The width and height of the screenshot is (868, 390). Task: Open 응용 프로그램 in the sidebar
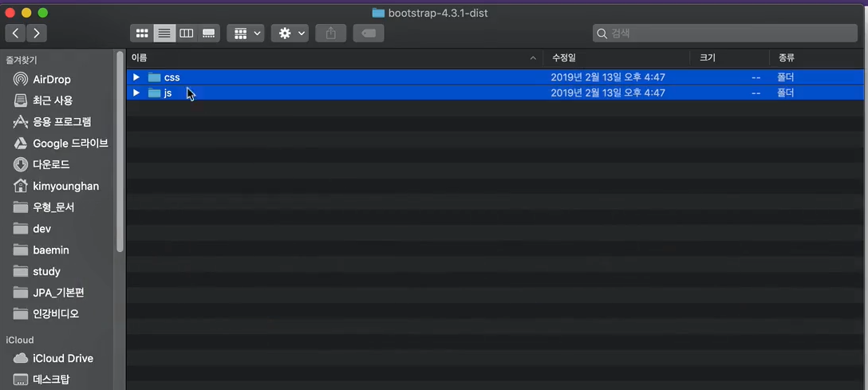click(61, 122)
